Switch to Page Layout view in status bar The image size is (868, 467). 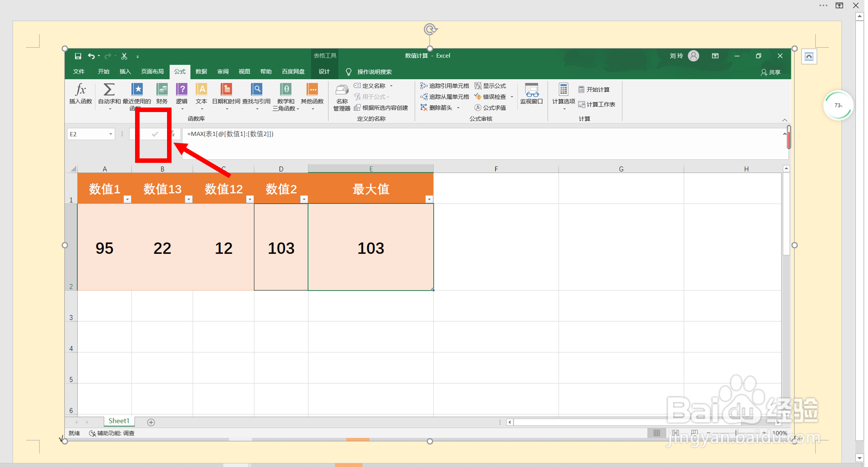(676, 433)
